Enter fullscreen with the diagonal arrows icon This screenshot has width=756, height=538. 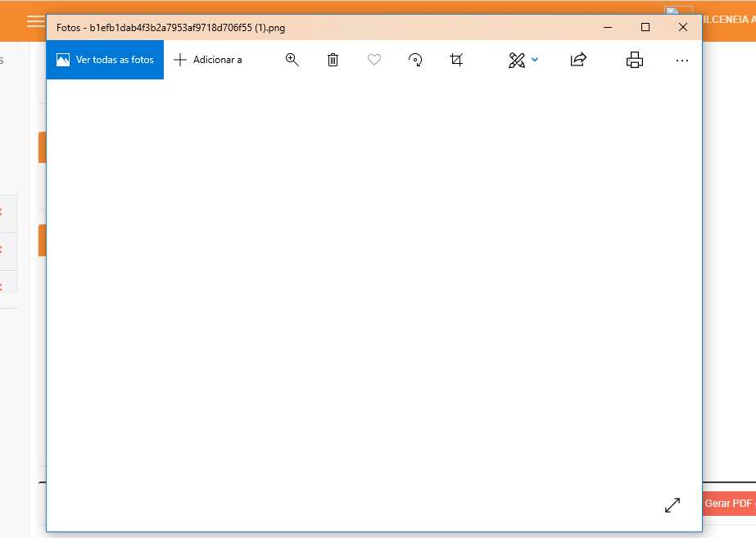(672, 505)
